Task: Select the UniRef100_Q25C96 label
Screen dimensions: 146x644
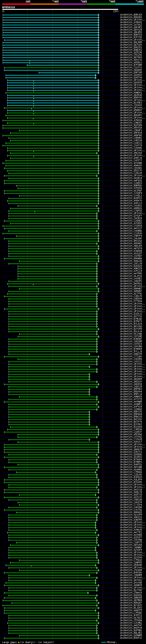Action: coord(131,53)
